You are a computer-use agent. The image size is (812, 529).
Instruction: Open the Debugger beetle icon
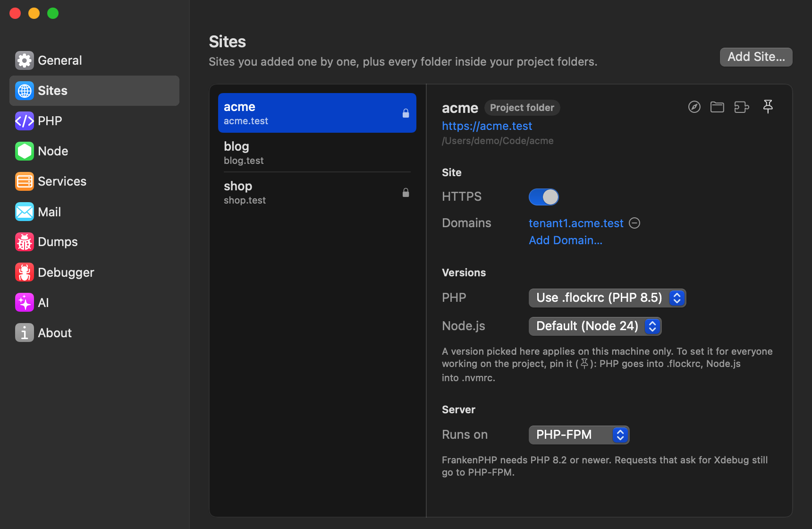[25, 272]
